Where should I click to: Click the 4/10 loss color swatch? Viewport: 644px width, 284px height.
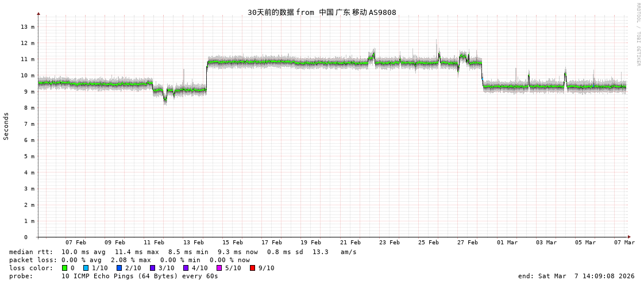pyautogui.click(x=186, y=268)
